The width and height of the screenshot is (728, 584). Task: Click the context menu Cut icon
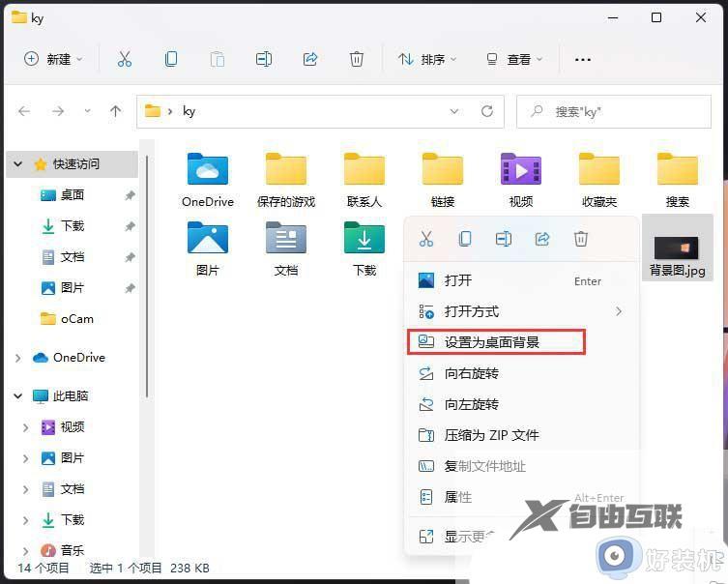coord(425,239)
